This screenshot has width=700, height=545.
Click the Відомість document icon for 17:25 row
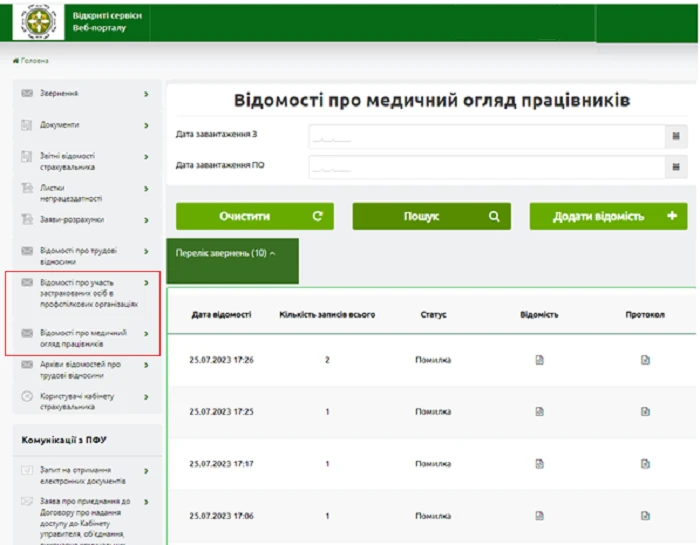(539, 412)
